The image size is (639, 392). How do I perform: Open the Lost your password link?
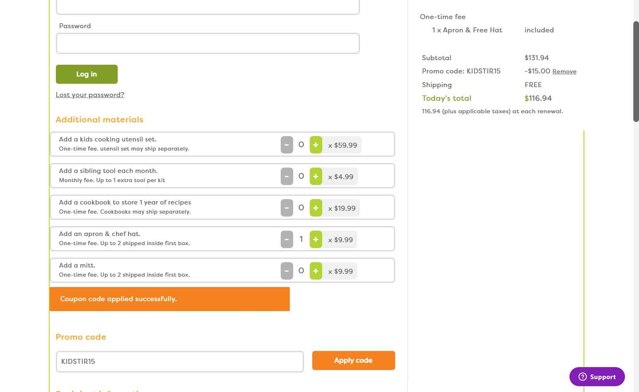tap(90, 95)
